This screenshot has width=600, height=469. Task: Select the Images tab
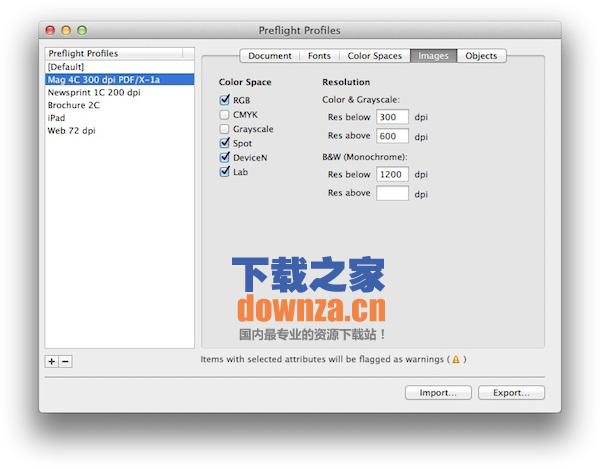433,56
